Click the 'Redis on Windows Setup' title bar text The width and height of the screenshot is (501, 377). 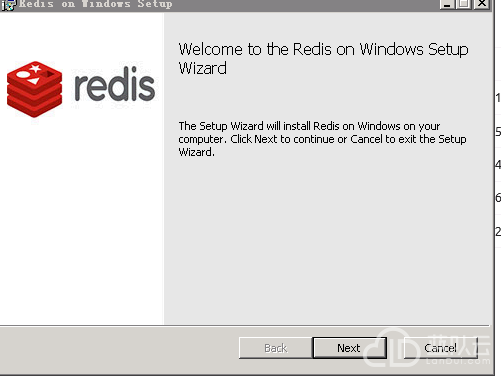pyautogui.click(x=95, y=4)
